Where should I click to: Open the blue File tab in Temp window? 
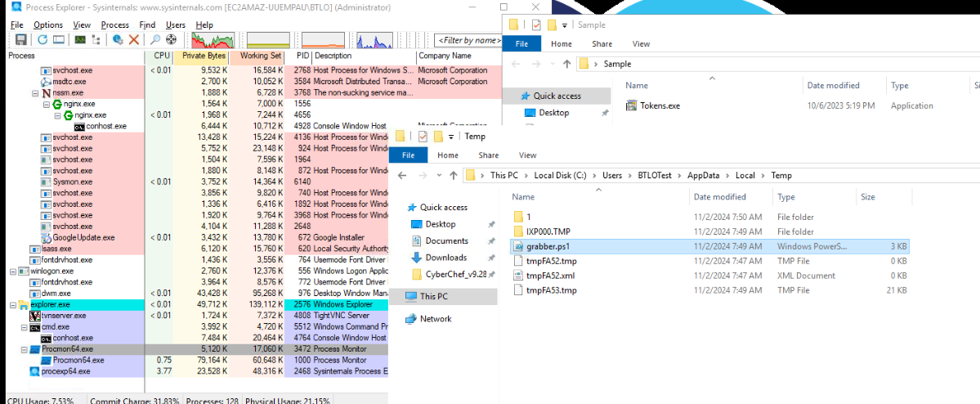click(x=408, y=155)
